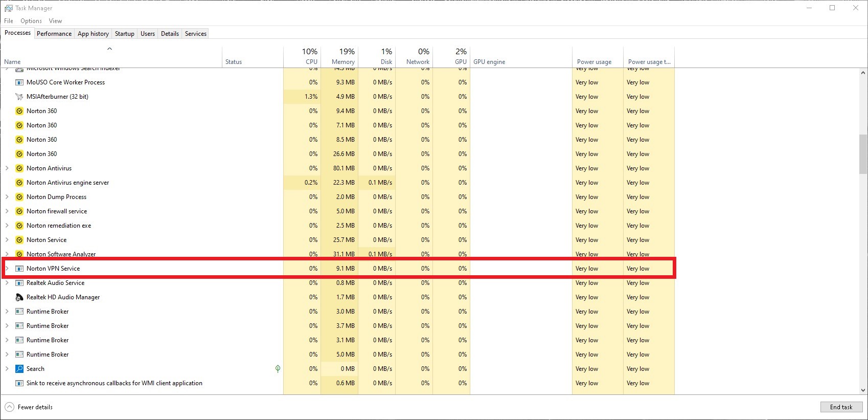
Task: Switch to the Services tab
Action: (x=196, y=34)
